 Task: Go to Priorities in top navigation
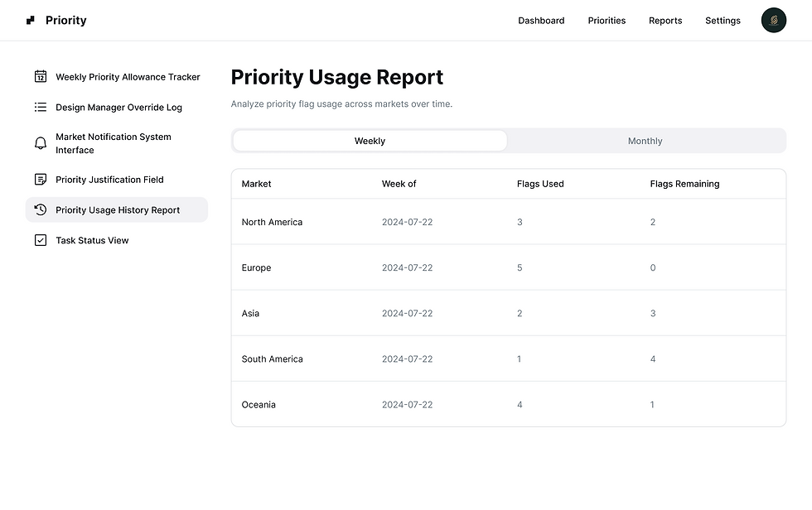tap(607, 21)
